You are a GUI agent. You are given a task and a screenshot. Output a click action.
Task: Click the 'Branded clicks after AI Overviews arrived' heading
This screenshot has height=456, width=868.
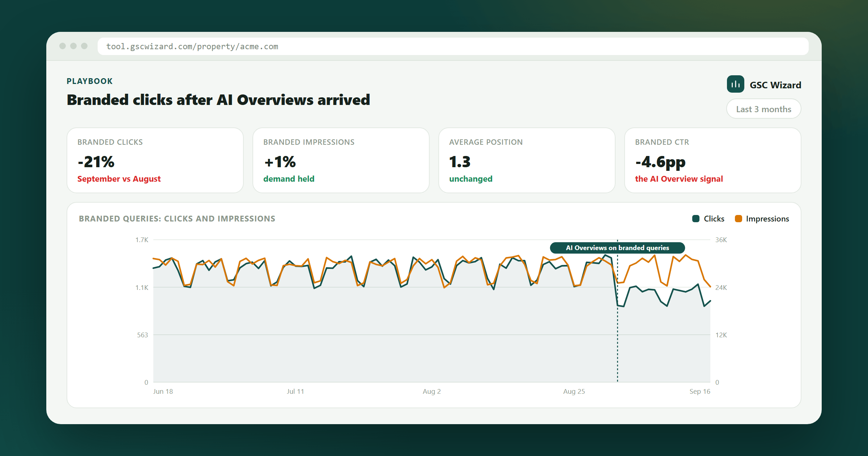(x=218, y=100)
